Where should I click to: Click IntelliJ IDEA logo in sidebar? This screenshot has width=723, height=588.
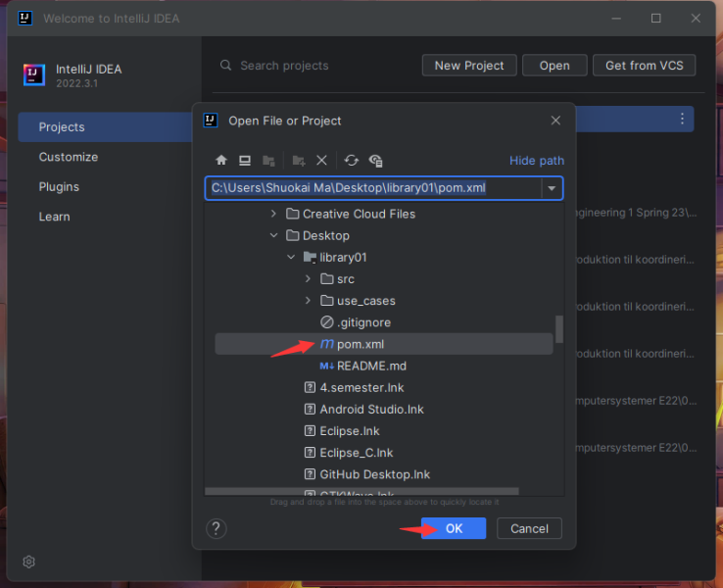[34, 74]
